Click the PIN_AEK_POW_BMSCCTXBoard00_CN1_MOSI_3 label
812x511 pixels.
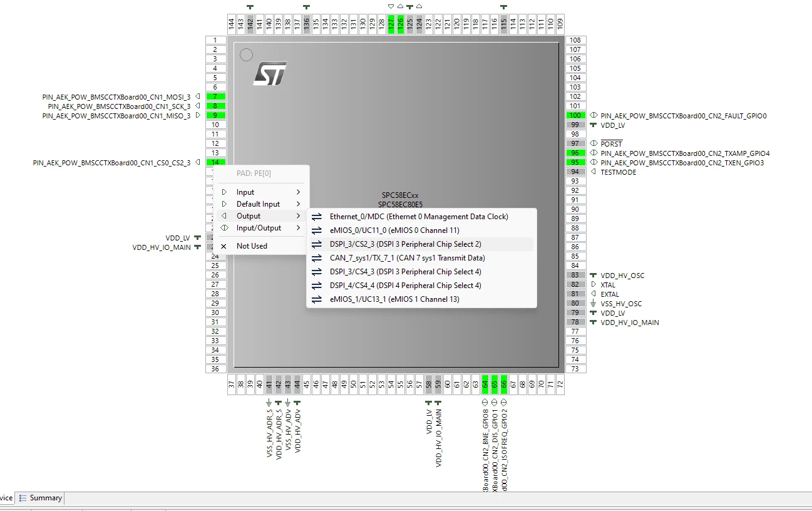point(116,97)
